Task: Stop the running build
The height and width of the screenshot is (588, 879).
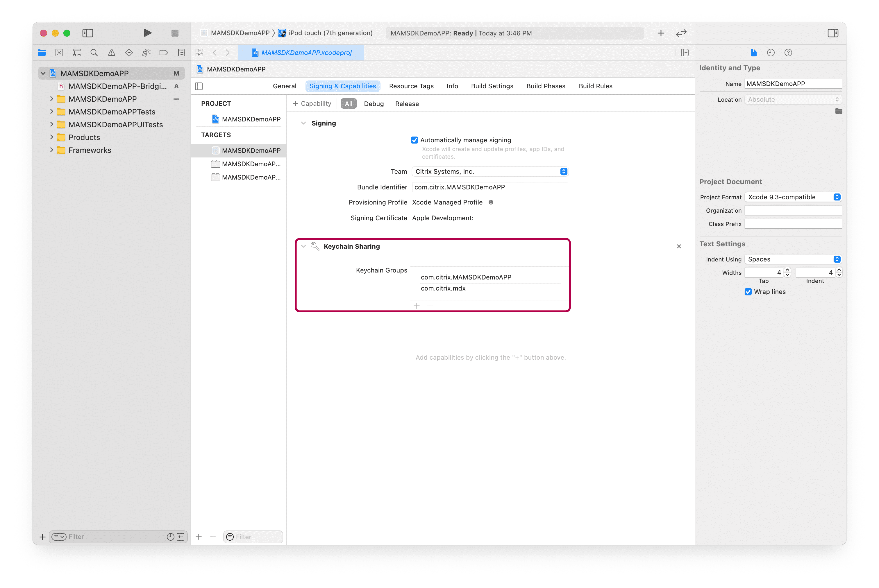Action: tap(175, 33)
